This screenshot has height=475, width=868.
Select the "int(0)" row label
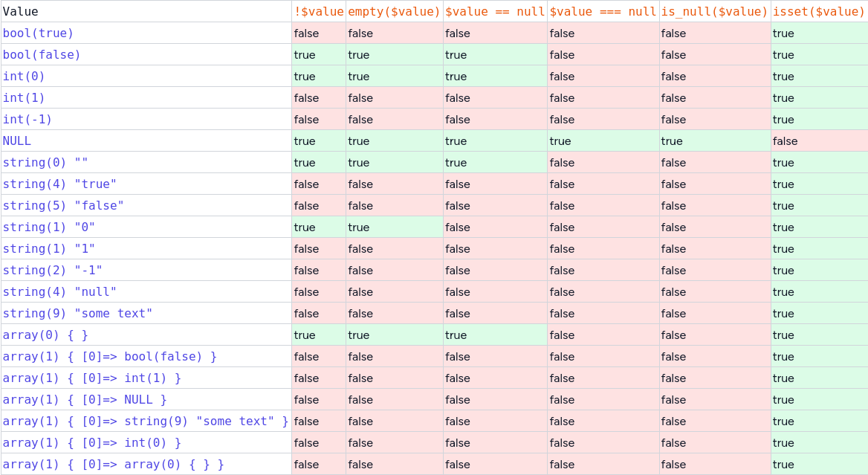(x=24, y=77)
